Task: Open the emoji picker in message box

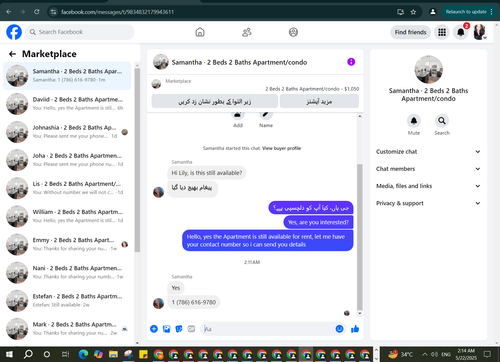Action: [339, 329]
